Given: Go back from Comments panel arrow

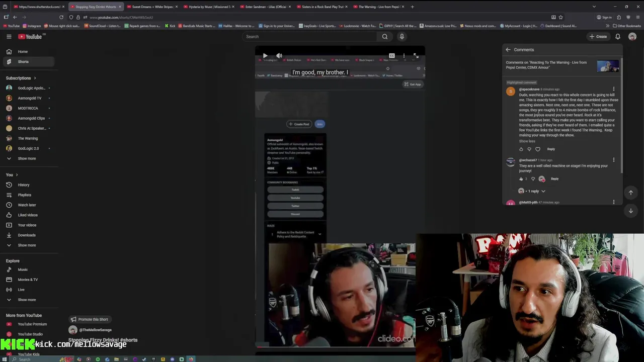Looking at the screenshot, I should point(508,50).
